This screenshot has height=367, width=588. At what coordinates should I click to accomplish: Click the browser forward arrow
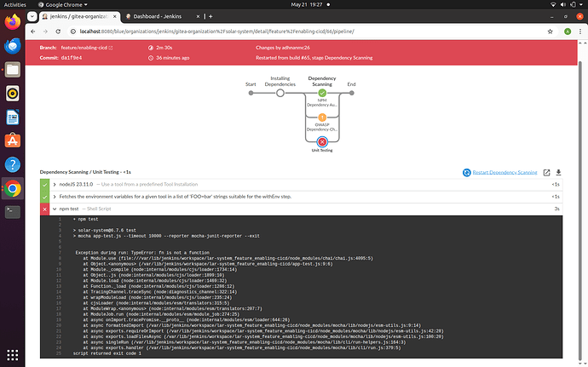[45, 32]
